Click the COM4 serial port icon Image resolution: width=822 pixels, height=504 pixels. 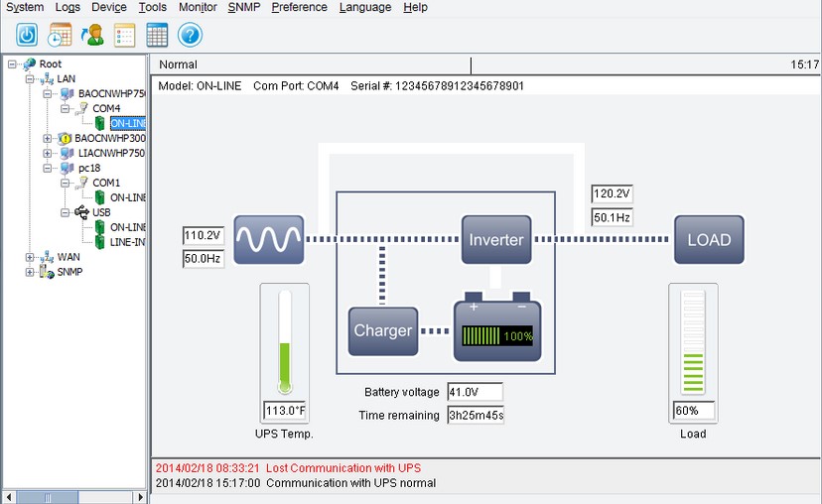(82, 108)
